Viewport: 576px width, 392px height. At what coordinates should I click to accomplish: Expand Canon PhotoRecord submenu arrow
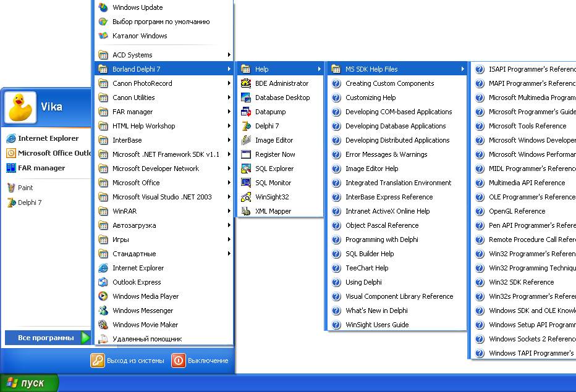(229, 83)
